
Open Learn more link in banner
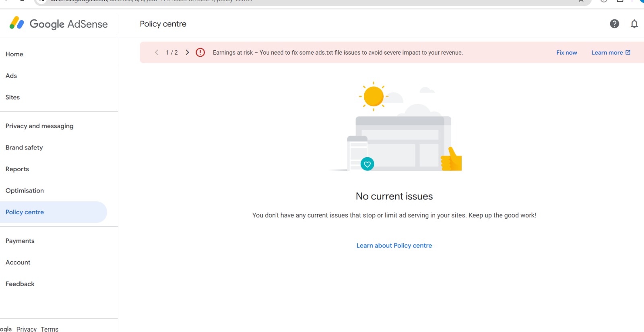pos(611,53)
